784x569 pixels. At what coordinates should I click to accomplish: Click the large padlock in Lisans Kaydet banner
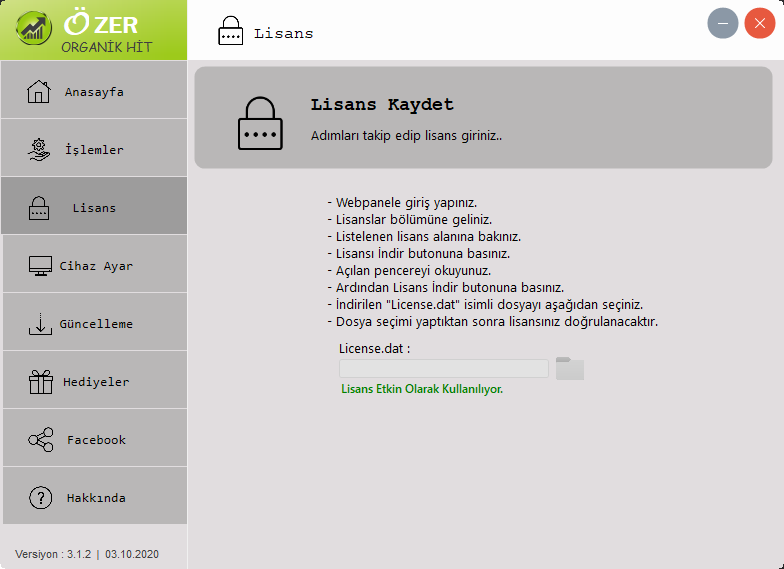tap(260, 123)
